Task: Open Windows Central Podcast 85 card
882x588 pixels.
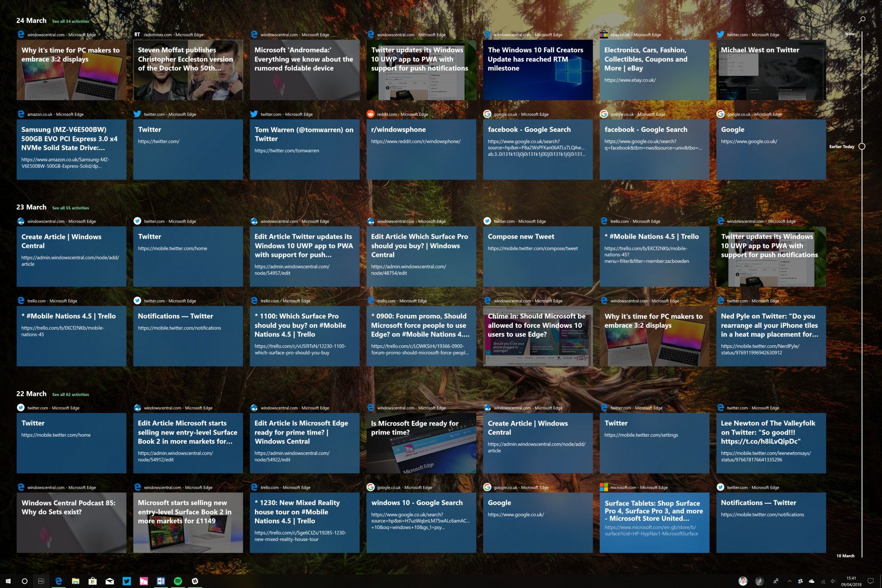Action: pos(71,523)
